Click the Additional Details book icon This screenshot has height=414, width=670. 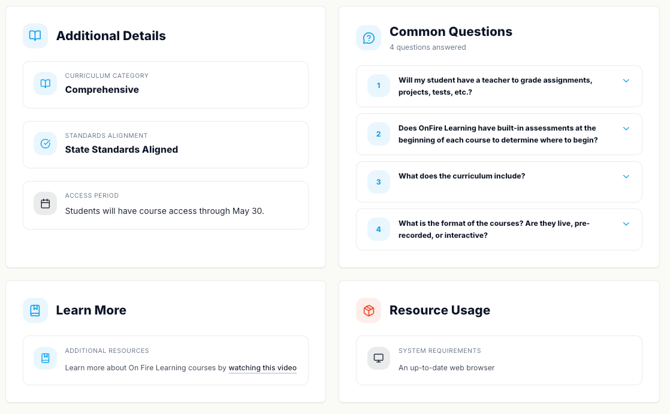pyautogui.click(x=35, y=36)
